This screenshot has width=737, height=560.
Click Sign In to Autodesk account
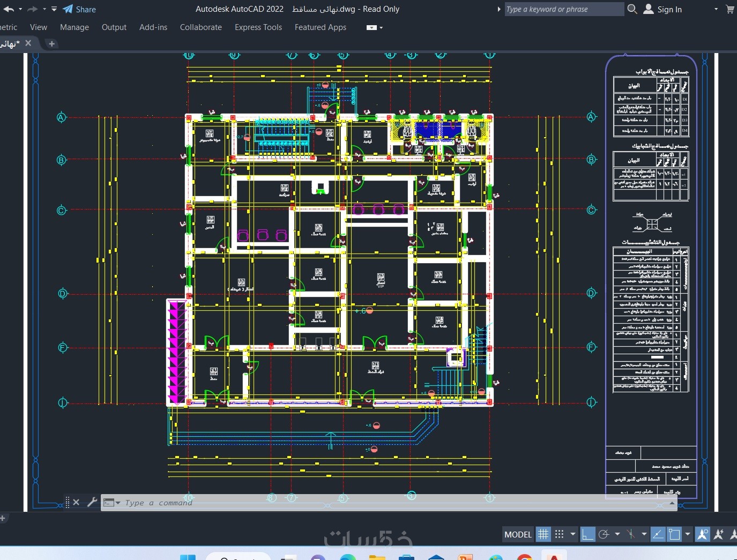click(663, 9)
